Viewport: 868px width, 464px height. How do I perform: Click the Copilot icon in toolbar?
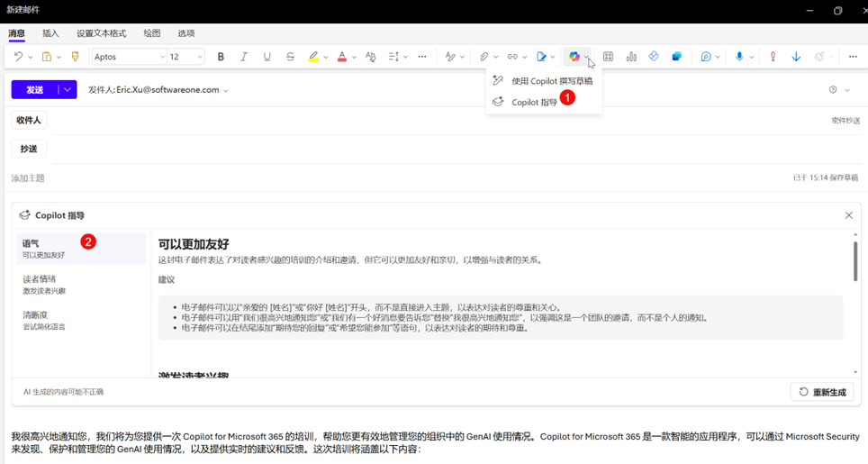pos(574,57)
